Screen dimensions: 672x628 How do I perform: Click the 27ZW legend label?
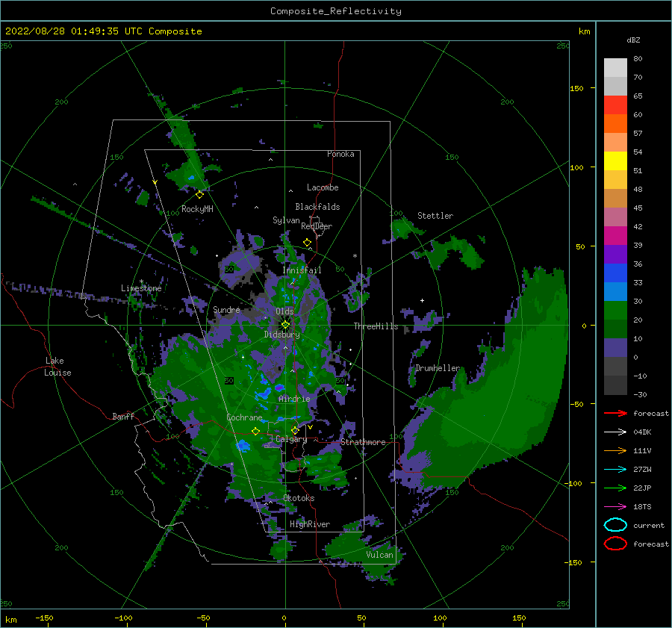(642, 470)
